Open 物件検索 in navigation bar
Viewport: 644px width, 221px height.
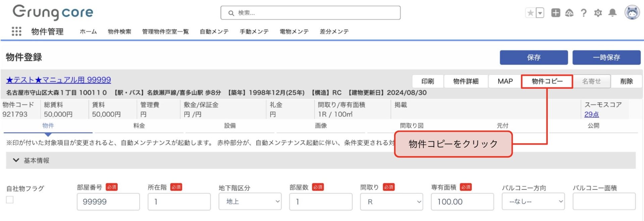119,32
